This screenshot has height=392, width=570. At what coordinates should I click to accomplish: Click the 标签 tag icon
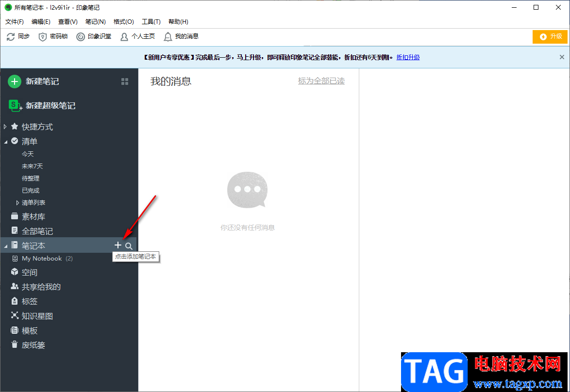pos(15,301)
